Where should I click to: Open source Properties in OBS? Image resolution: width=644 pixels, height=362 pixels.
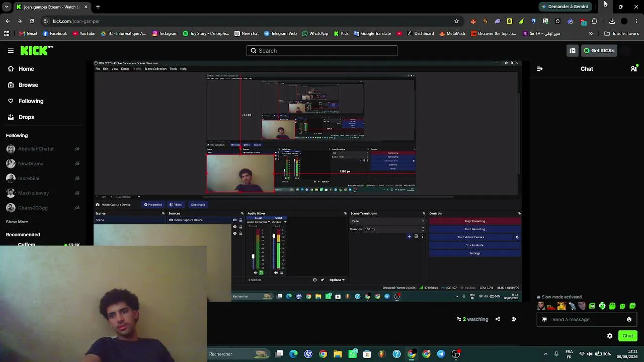pyautogui.click(x=153, y=205)
